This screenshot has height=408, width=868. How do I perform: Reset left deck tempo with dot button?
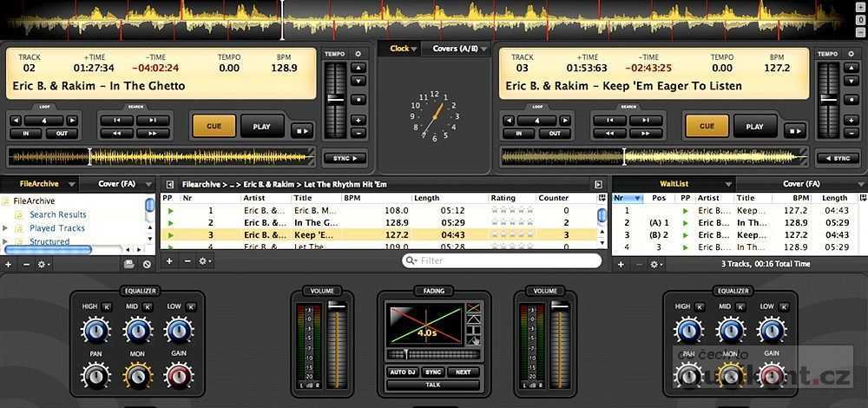tap(358, 100)
